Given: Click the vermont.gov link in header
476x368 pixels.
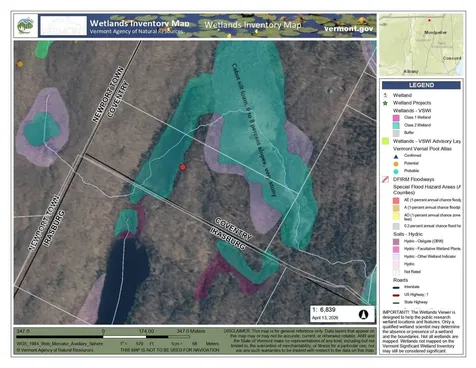Looking at the screenshot, I should [348, 29].
